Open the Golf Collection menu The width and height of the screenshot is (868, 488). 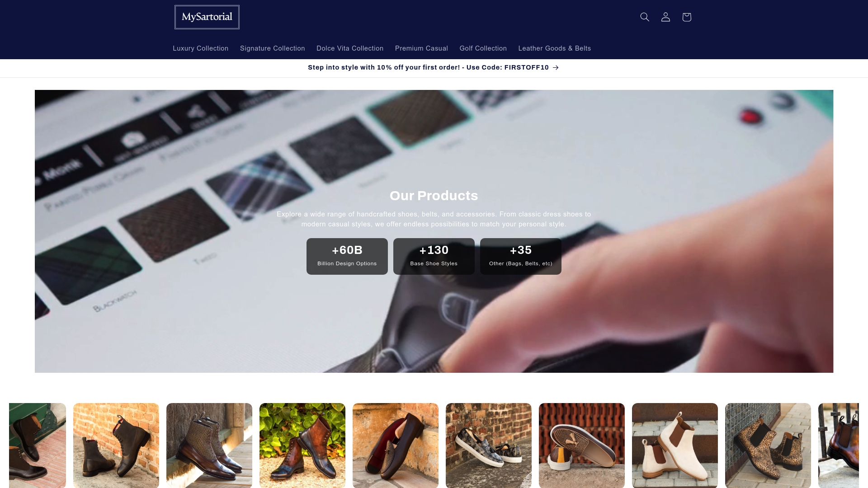coord(483,48)
